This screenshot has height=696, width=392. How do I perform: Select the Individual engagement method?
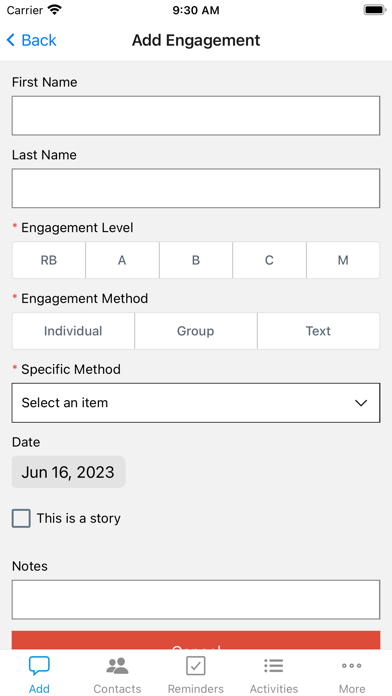73,331
